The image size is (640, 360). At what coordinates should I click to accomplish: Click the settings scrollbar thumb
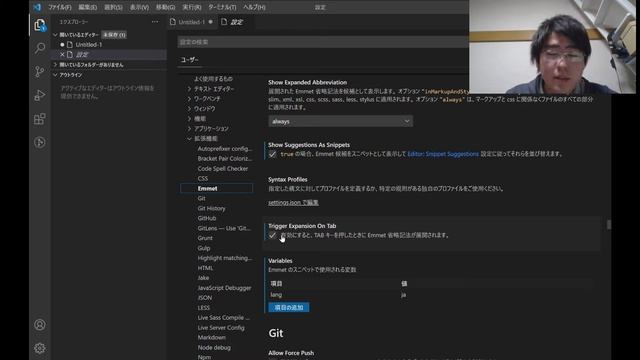[x=609, y=224]
